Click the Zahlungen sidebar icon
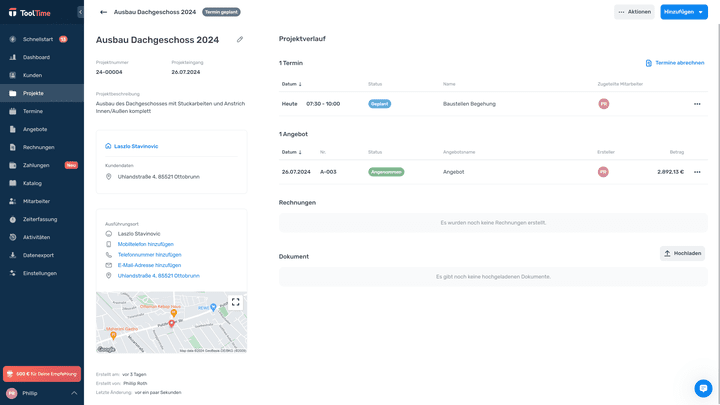This screenshot has height=405, width=720. pyautogui.click(x=12, y=165)
